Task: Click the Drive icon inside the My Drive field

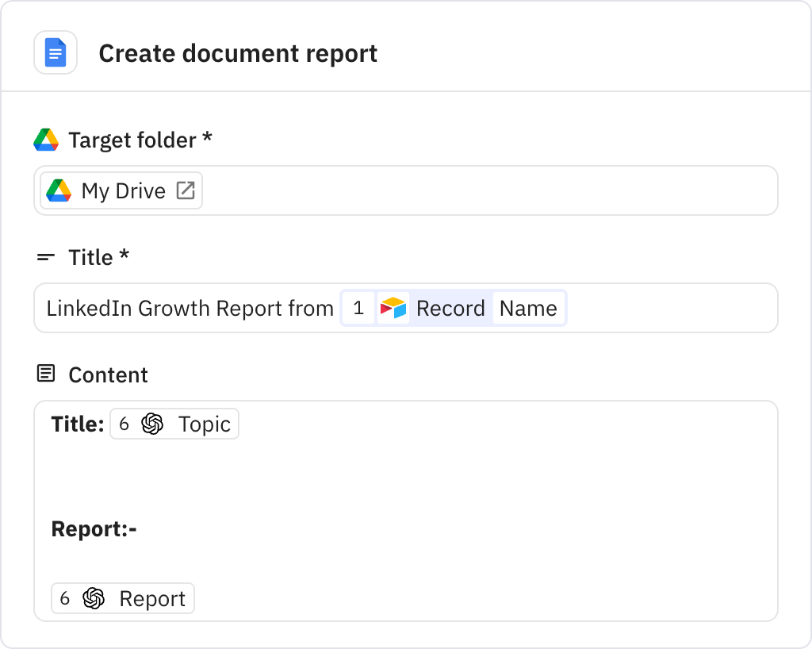Action: coord(59,190)
